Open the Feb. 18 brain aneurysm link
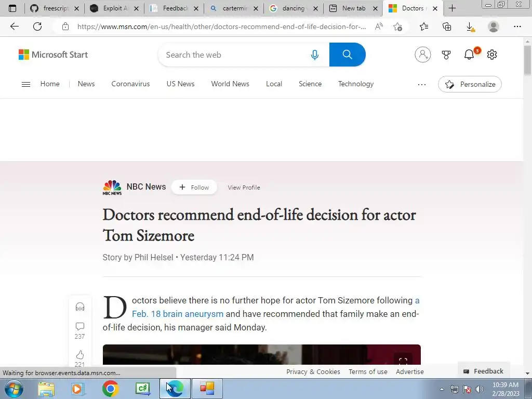Screen dimensions: 532x399 (x=178, y=314)
